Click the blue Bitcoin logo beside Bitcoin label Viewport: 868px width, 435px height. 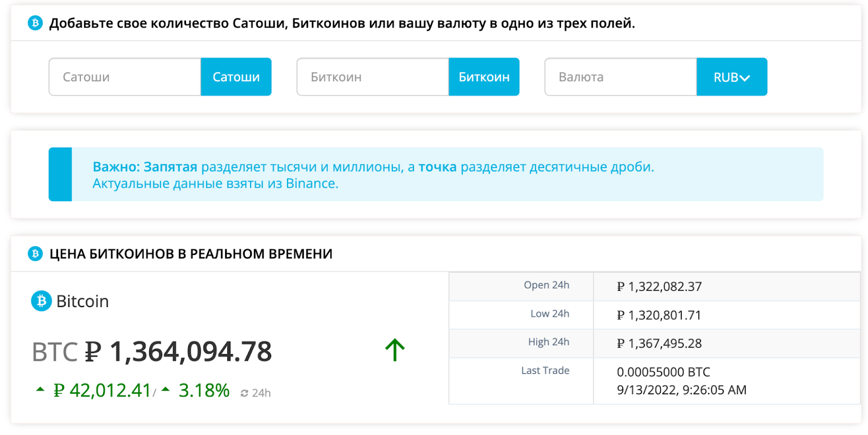coord(41,301)
